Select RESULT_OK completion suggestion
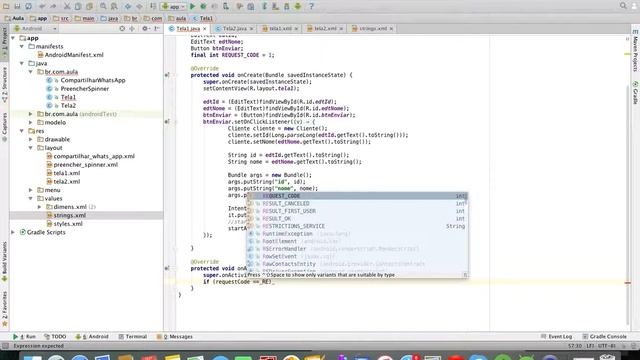 coord(357,218)
